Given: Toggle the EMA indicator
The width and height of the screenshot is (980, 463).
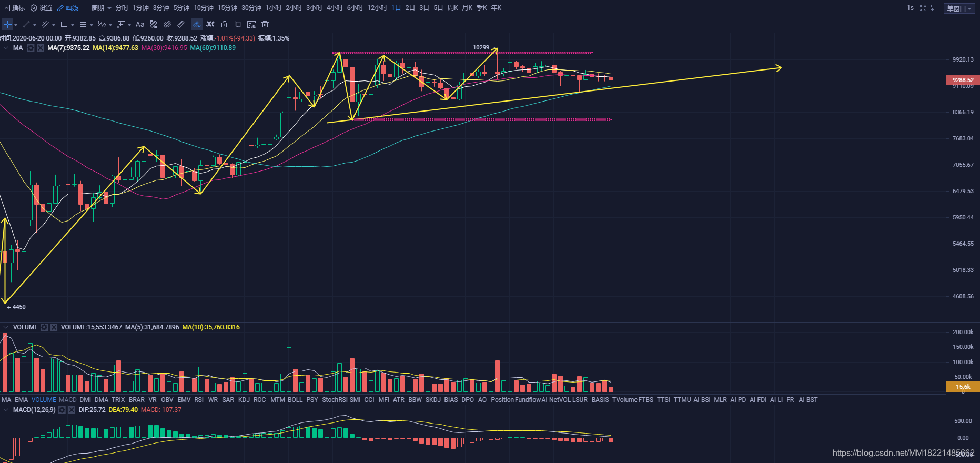Looking at the screenshot, I should click(x=22, y=400).
